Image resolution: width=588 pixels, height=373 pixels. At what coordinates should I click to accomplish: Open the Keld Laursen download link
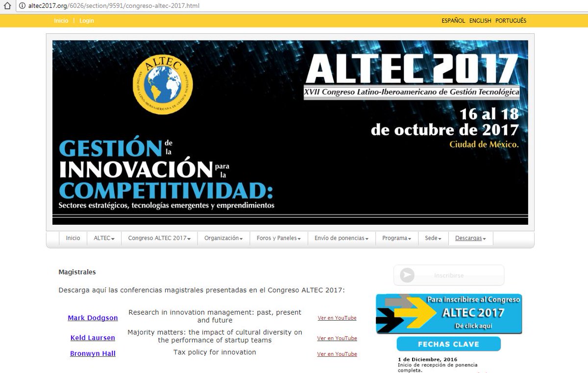click(93, 338)
